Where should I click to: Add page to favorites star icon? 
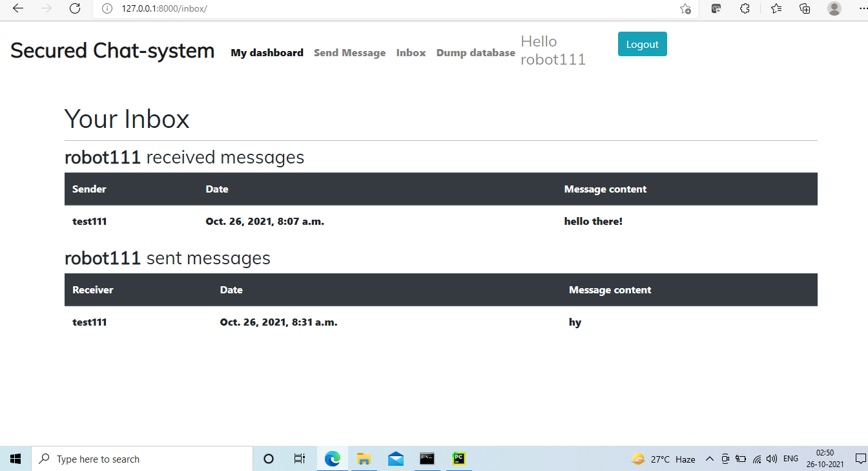[685, 8]
